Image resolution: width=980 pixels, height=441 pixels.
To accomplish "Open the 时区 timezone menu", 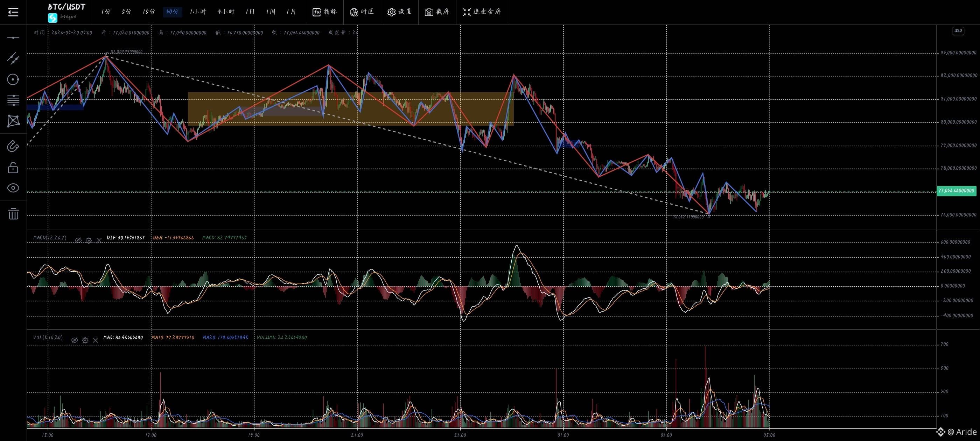I will (x=362, y=12).
